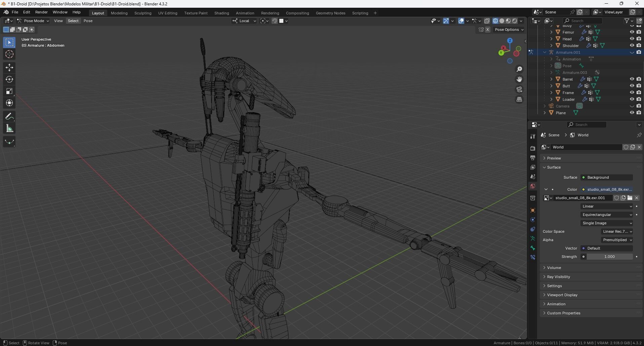Open the Output properties tab
Image resolution: width=644 pixels, height=346 pixels.
[532, 158]
